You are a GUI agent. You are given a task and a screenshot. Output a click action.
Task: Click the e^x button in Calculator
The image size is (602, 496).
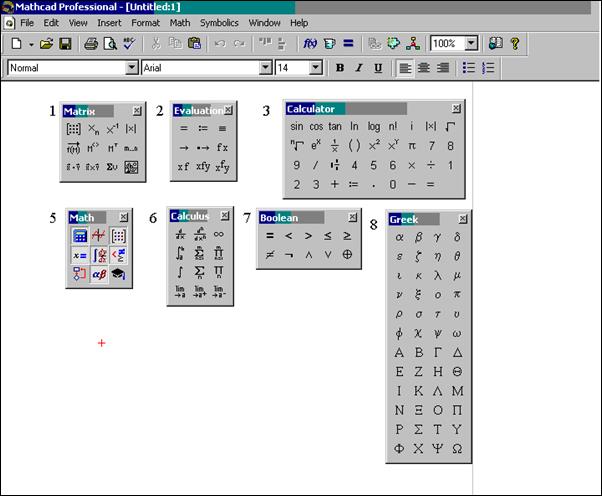click(316, 146)
